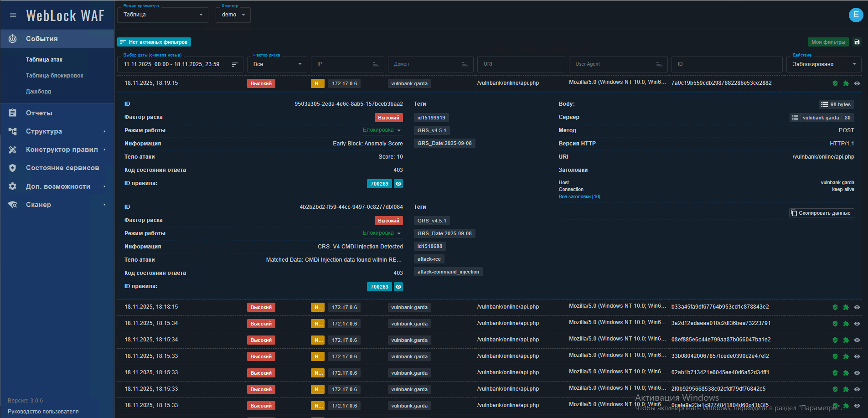Click the filter icon in User Agent field
Image resolution: width=868 pixels, height=418 pixels.
[x=659, y=64]
